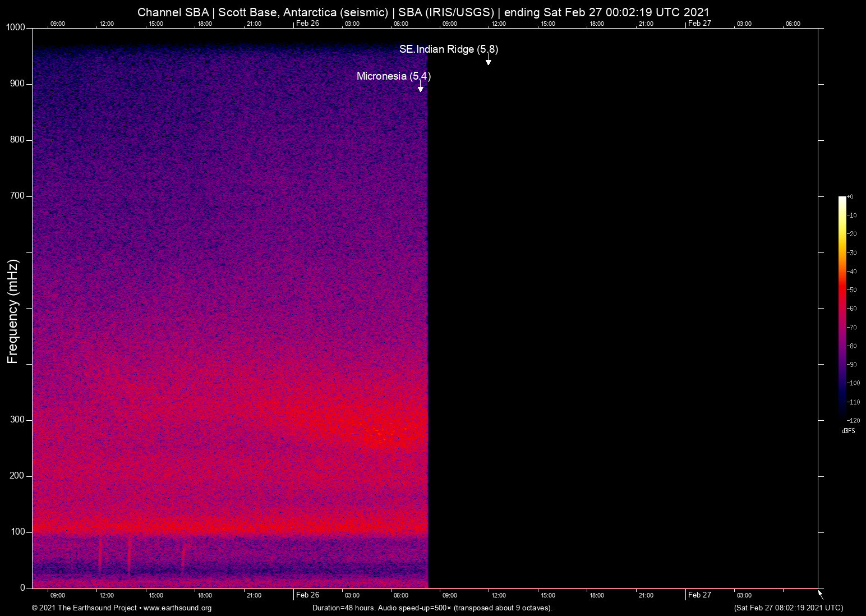Click the Feb 26 date label on top axis

pos(307,23)
